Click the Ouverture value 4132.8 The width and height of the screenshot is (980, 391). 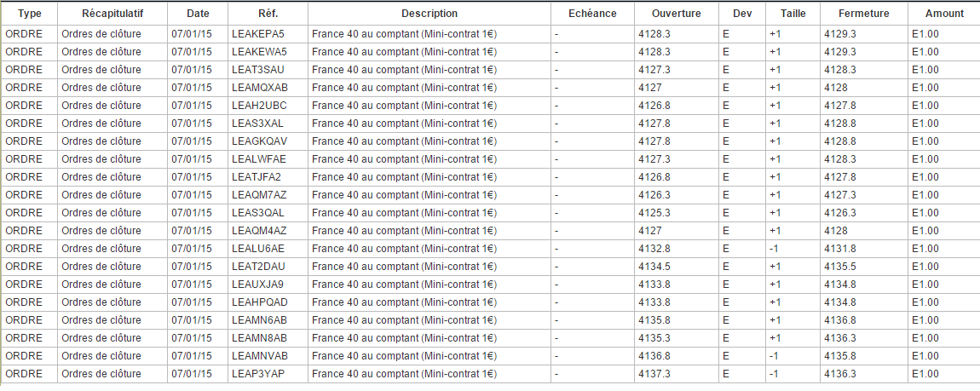[x=654, y=249]
